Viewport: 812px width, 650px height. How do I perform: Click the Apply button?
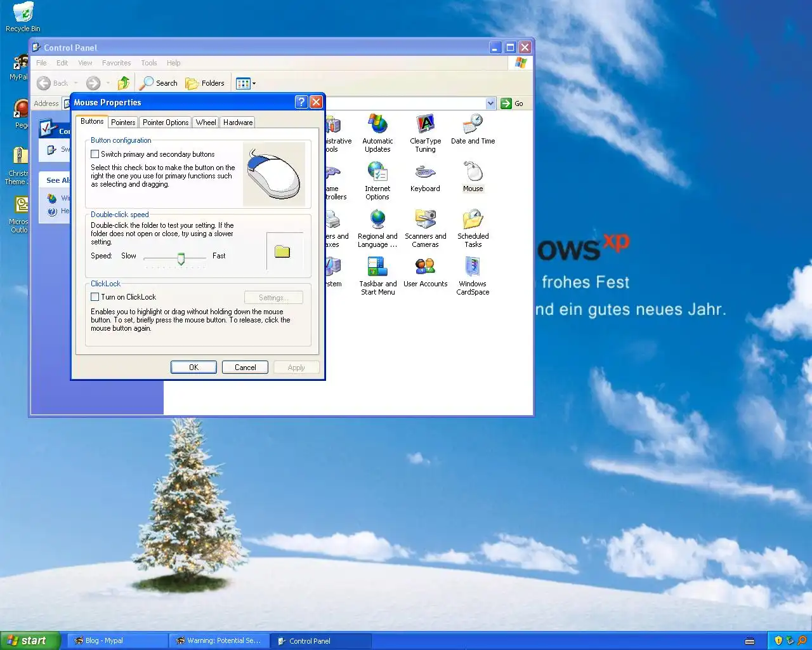pos(296,368)
